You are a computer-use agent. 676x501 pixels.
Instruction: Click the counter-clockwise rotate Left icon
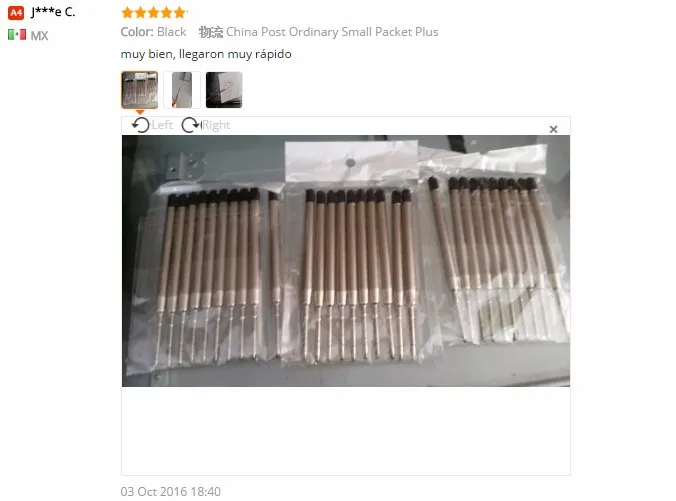tap(141, 125)
